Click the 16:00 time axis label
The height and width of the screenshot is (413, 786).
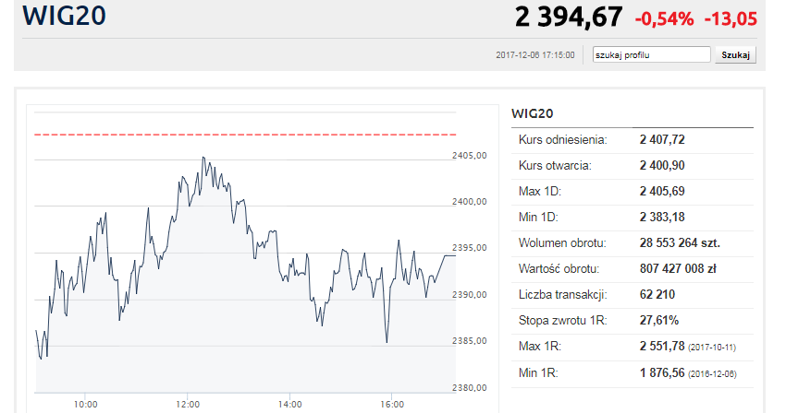tap(392, 404)
